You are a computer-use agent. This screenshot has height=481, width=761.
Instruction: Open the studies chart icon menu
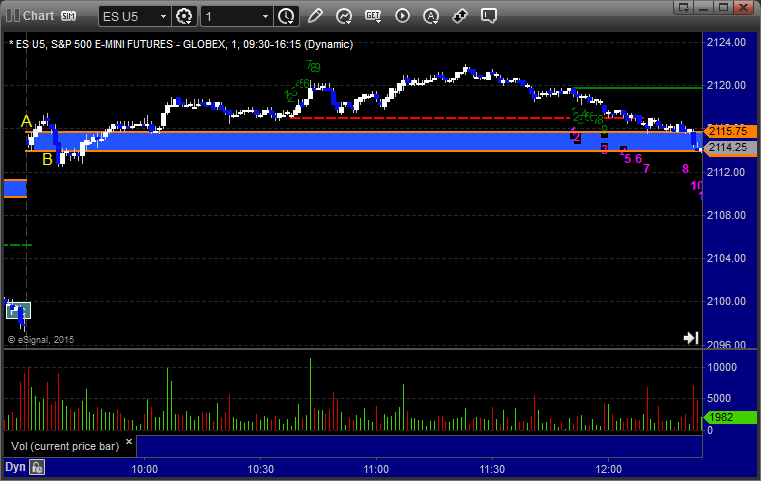(344, 16)
